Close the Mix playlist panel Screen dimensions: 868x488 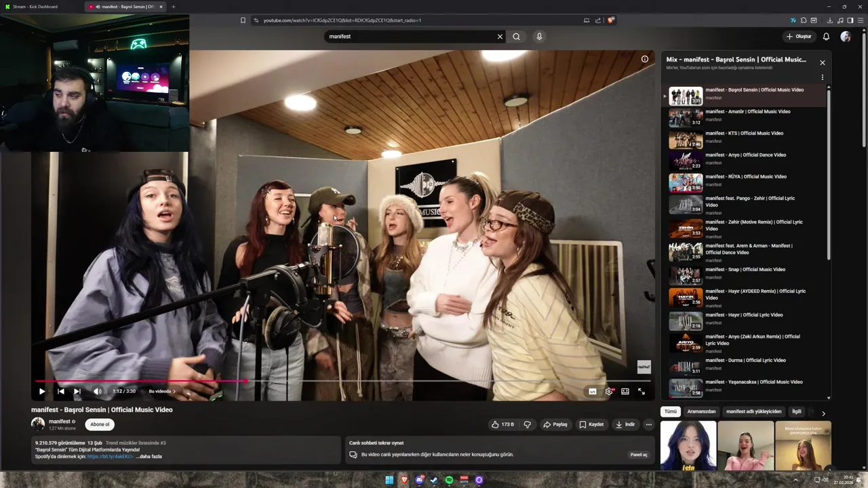point(823,62)
